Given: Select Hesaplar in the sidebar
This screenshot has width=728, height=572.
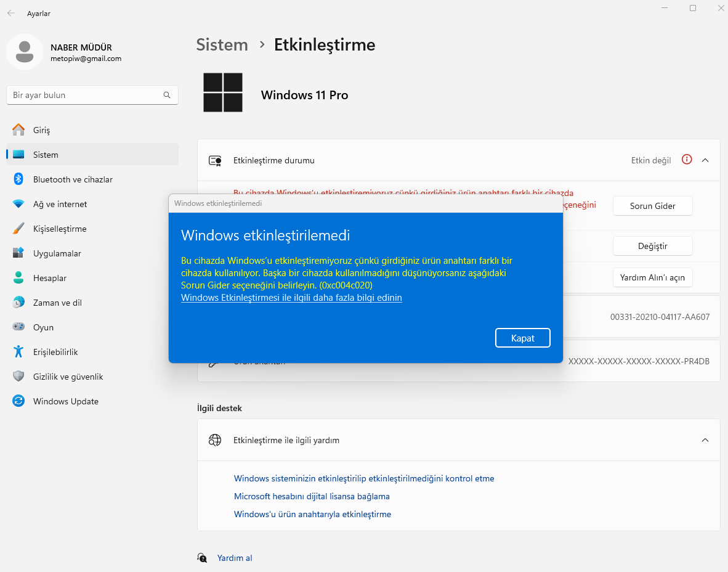Looking at the screenshot, I should click(x=92, y=277).
